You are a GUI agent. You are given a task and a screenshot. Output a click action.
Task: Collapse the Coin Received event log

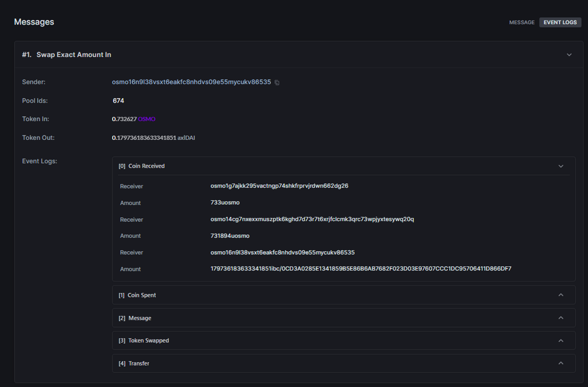(x=561, y=166)
